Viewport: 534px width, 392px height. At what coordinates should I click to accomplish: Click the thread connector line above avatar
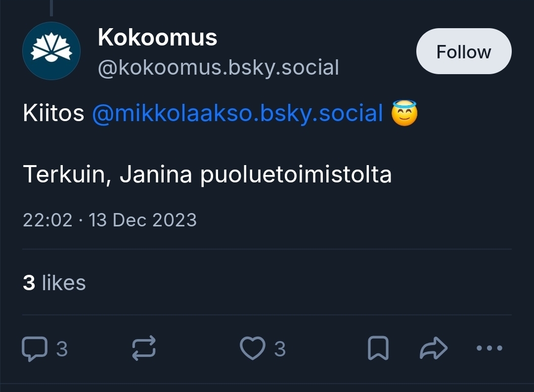click(x=51, y=7)
